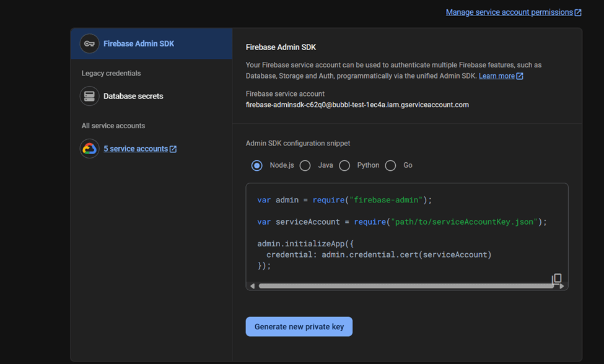Click Generate new private key
Viewport: 604px width, 364px height.
pyautogui.click(x=299, y=326)
